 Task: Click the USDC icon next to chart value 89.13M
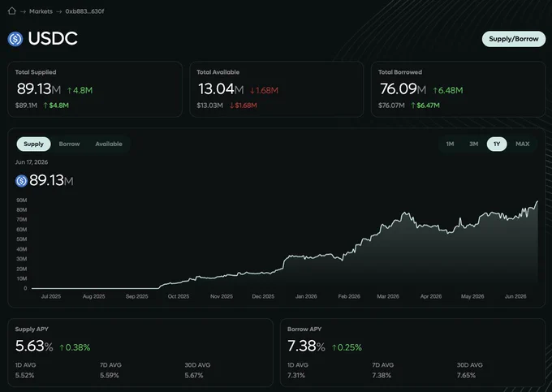(x=21, y=181)
